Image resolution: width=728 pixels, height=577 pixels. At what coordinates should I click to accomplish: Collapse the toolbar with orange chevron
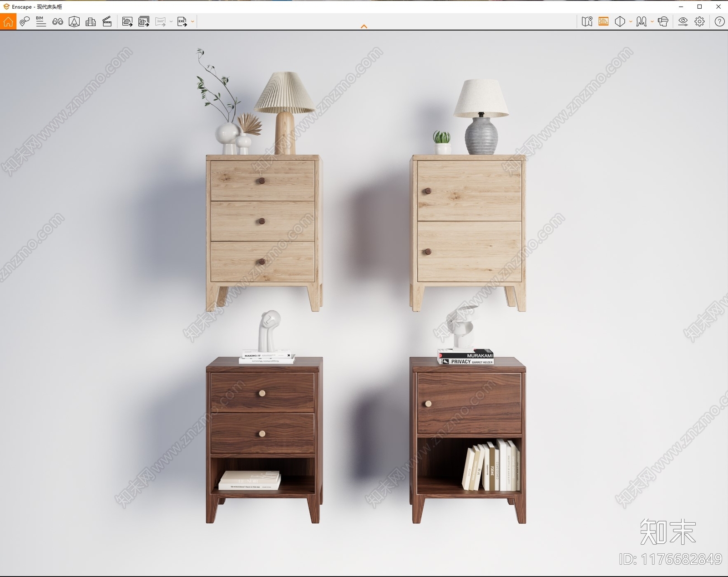click(x=364, y=26)
